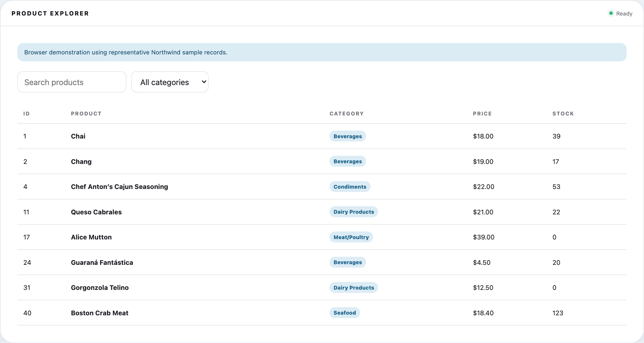This screenshot has height=343, width=644.
Task: Click the $4.50 price cell
Action: point(482,263)
